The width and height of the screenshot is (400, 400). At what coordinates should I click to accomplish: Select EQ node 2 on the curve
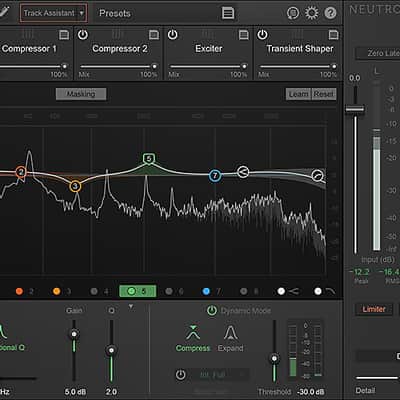(21, 172)
